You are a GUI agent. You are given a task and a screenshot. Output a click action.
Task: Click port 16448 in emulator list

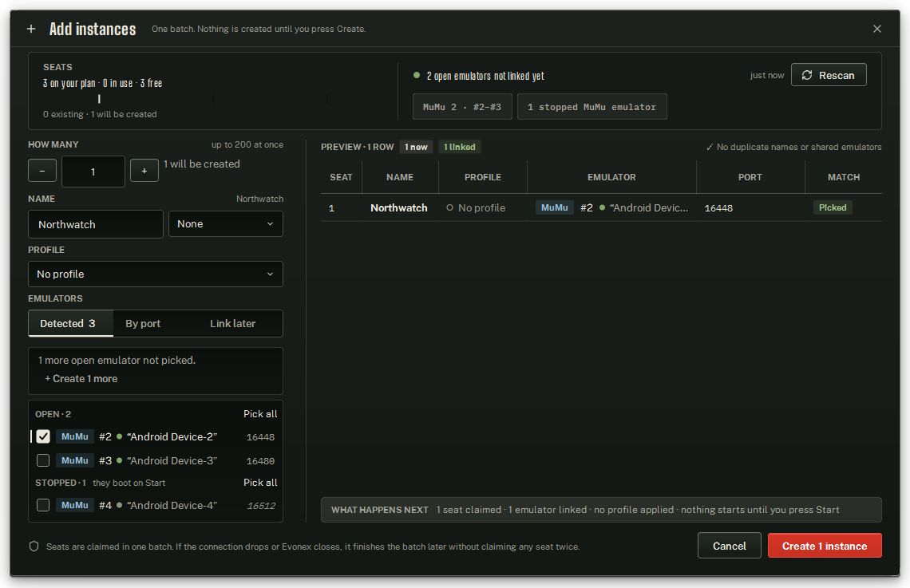[260, 437]
